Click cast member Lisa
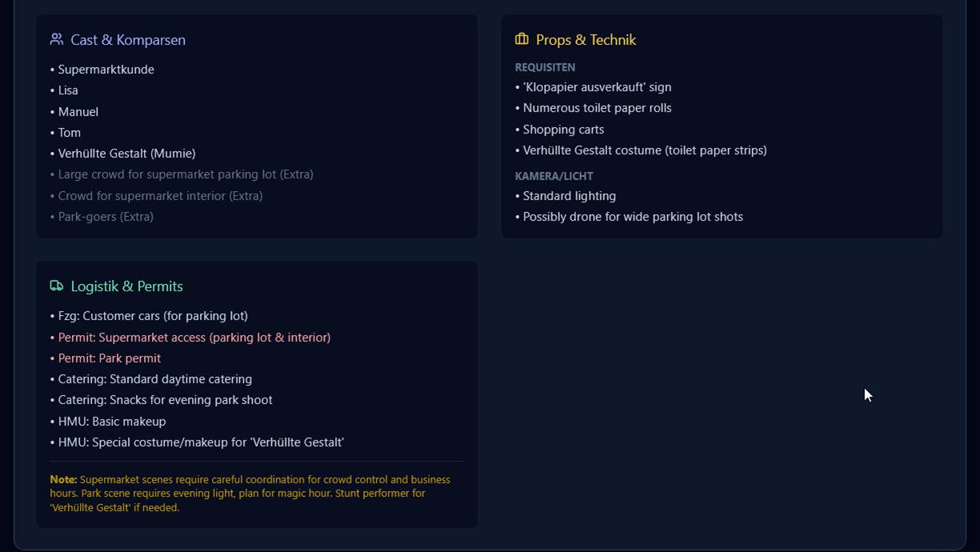Screen dimensions: 980x552 coord(68,90)
